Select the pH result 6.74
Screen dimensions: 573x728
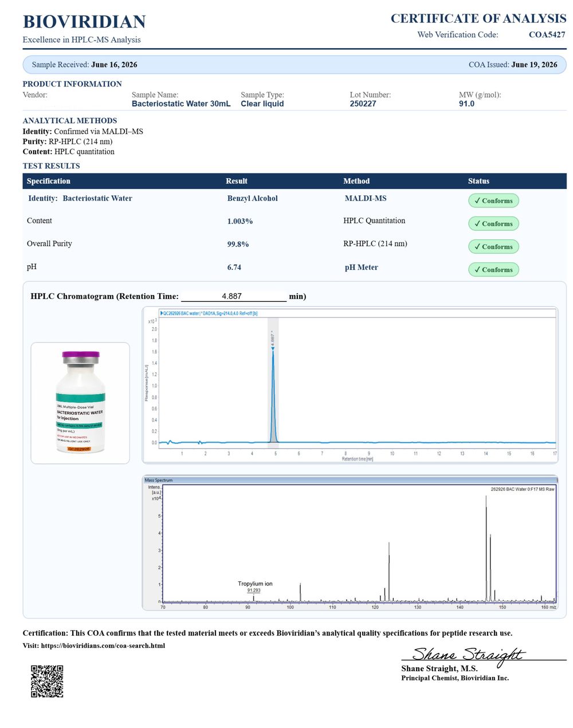point(234,267)
